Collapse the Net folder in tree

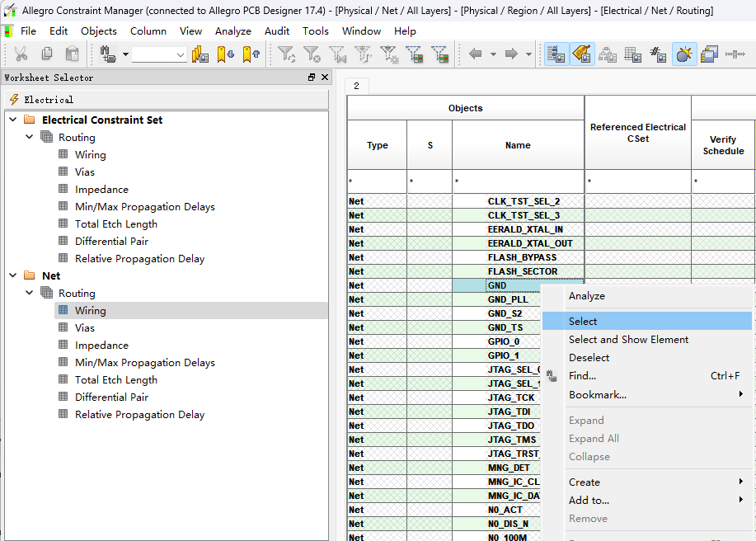(x=13, y=275)
